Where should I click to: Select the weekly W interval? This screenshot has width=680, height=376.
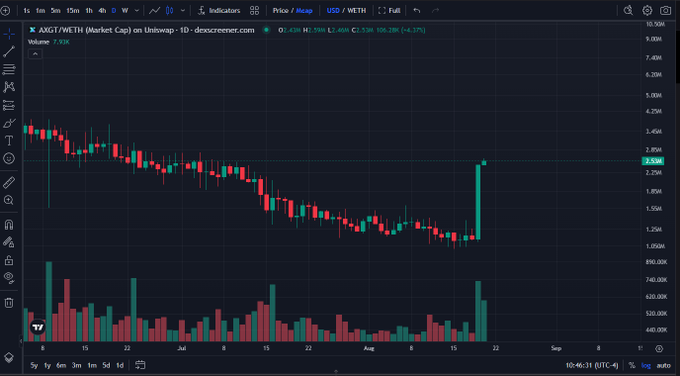125,10
